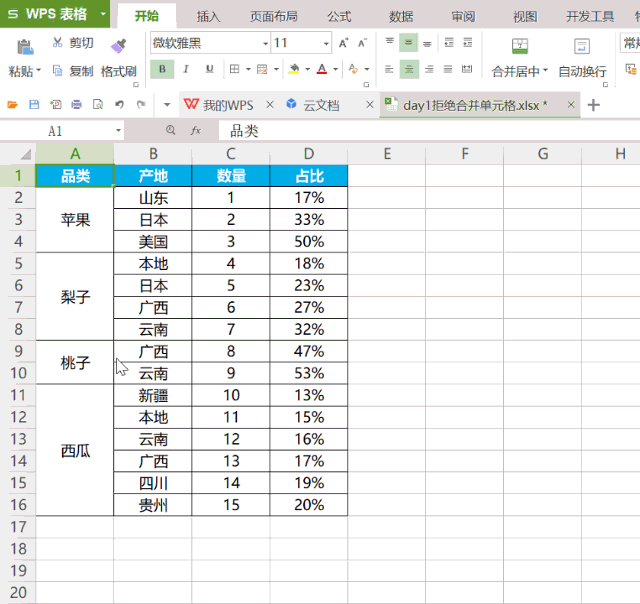
Task: Expand the quick access toolbar dropdown
Action: (x=167, y=105)
